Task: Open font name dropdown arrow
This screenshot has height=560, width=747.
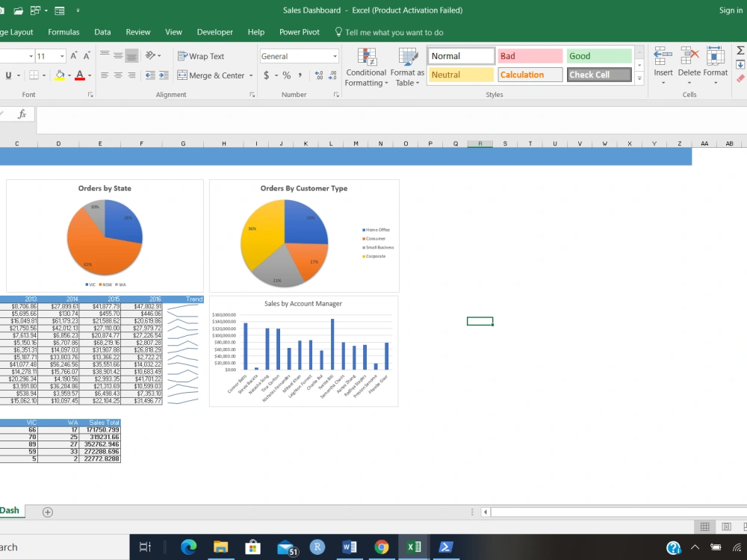Action: pos(31,56)
